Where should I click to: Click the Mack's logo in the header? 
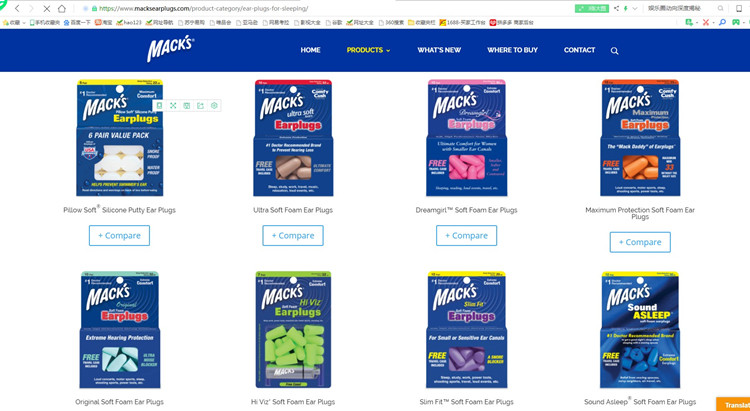170,48
